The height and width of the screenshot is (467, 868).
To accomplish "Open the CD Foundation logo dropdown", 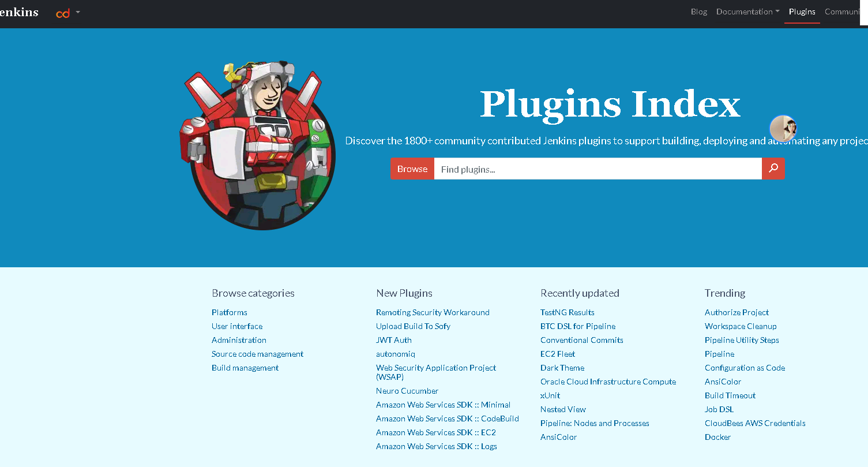I will pos(68,12).
